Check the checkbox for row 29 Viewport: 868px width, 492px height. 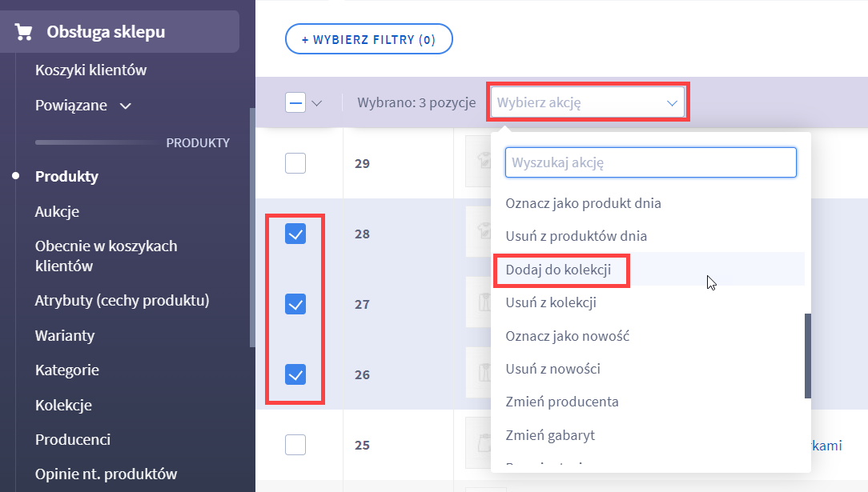point(295,162)
